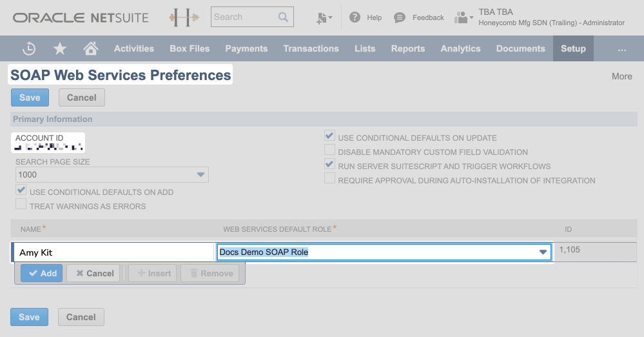Open the Feedback speech bubble icon
Screen dimensions: 644x337
[x=400, y=17]
